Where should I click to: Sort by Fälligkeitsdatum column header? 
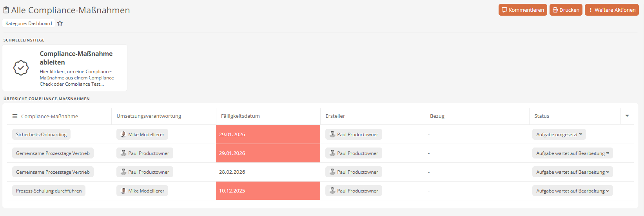click(x=240, y=116)
